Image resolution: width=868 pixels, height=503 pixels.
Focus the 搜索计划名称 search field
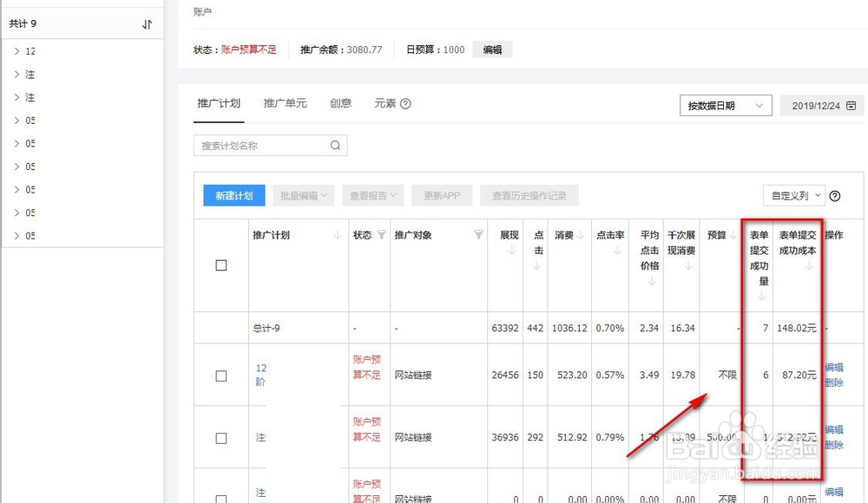pos(270,146)
